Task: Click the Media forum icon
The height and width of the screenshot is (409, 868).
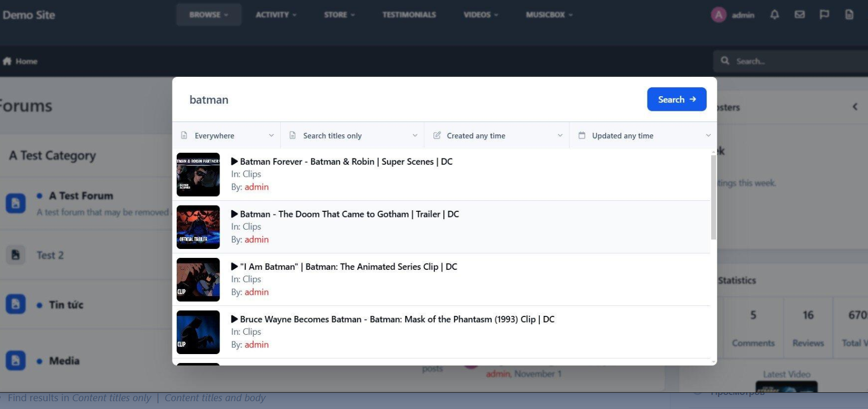Action: coord(16,360)
